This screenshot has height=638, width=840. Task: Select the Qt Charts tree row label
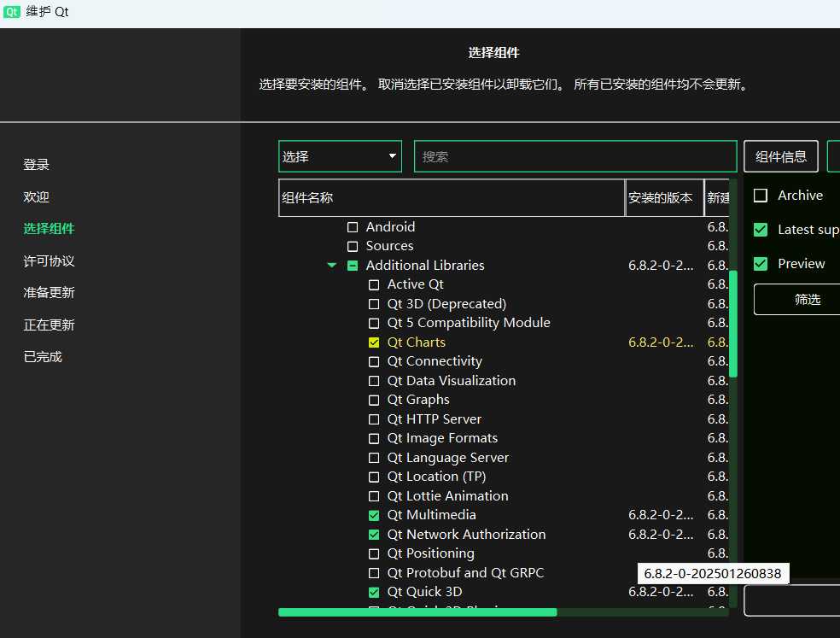tap(417, 342)
